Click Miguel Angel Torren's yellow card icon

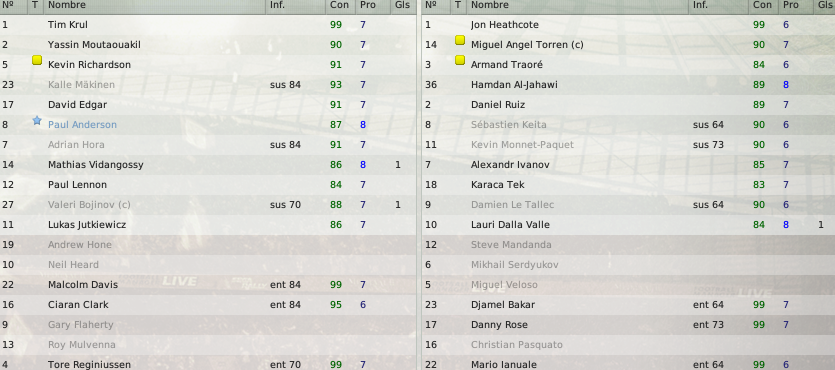(x=460, y=40)
